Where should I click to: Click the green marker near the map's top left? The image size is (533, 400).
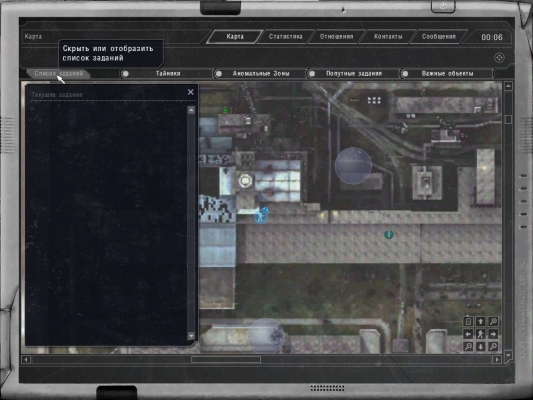[x=225, y=110]
